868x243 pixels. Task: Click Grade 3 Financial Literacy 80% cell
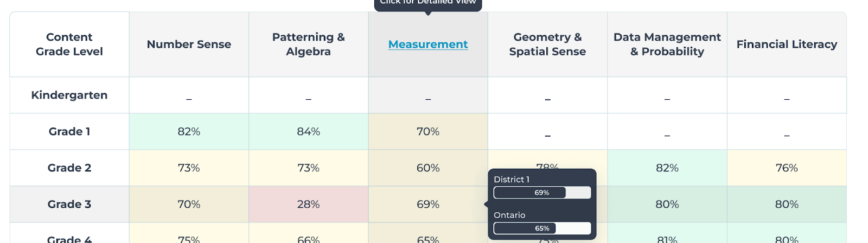click(x=787, y=204)
